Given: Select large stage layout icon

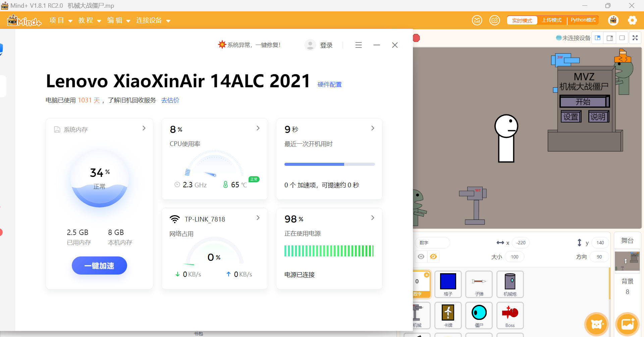Looking at the screenshot, I should tap(610, 38).
